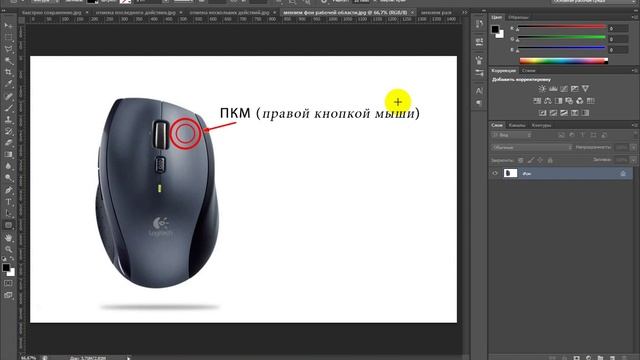Select the Eyedropper tool

tap(8, 84)
